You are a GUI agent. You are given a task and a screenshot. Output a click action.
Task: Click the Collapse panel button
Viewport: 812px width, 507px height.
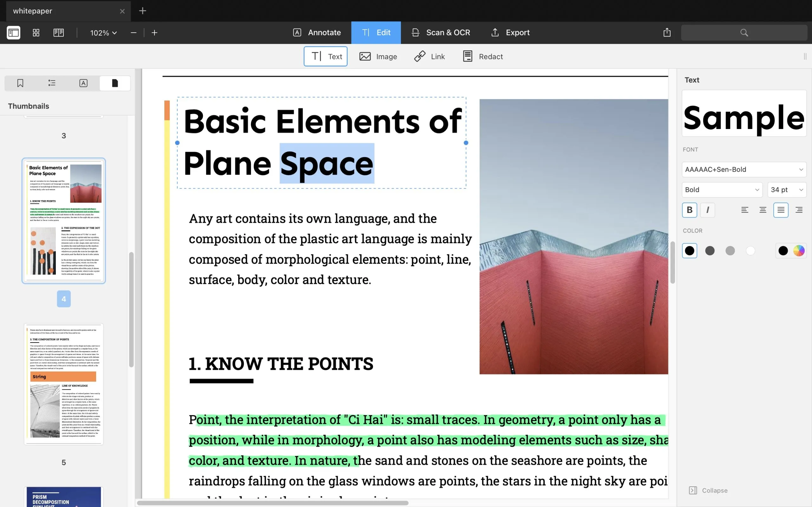[708, 490]
